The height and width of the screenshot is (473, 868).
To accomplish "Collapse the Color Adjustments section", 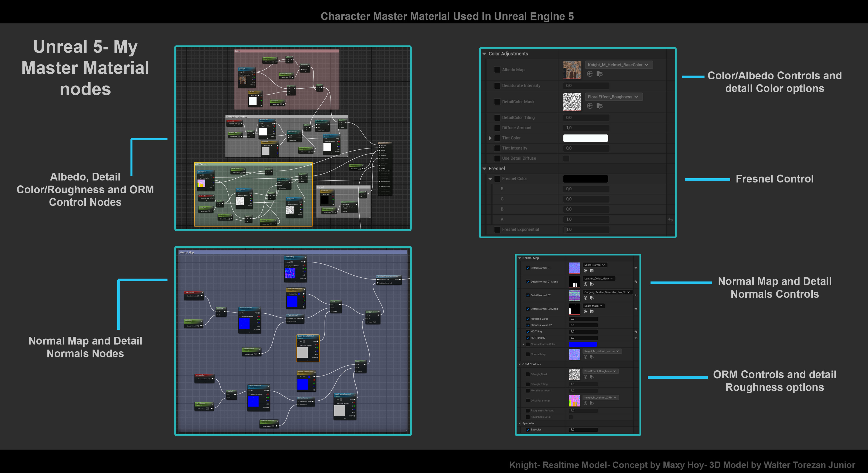I will point(484,54).
